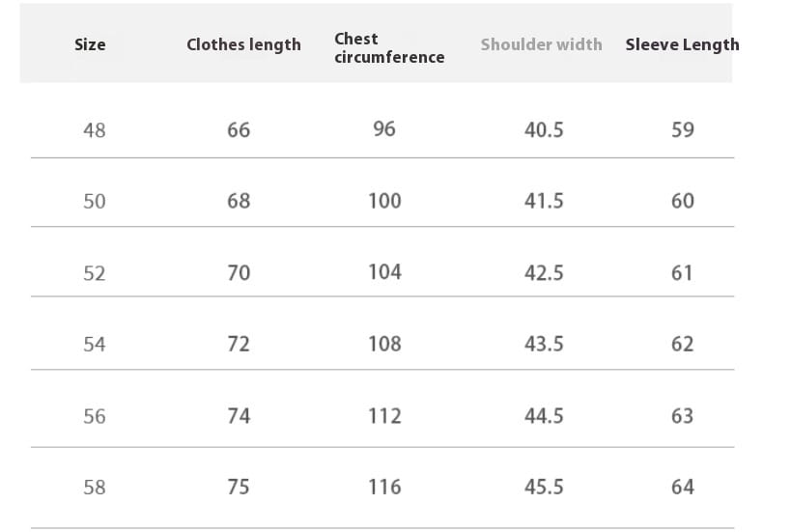The height and width of the screenshot is (532, 791).
Task: Click the Sleeve Length column header
Action: click(682, 44)
